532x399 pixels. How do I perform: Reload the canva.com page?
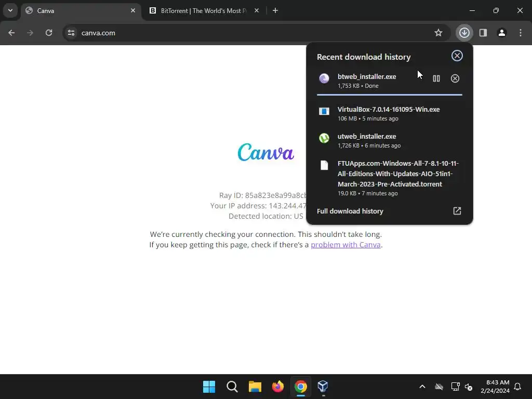click(x=49, y=33)
